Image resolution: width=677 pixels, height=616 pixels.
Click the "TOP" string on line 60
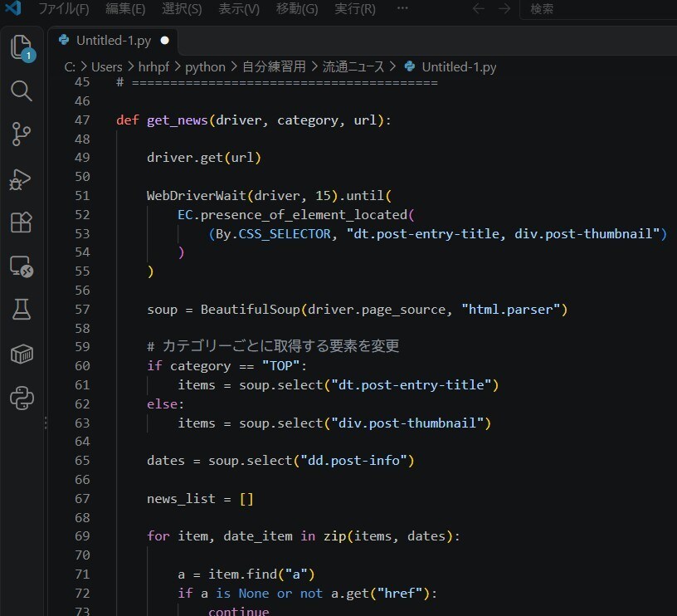[280, 366]
